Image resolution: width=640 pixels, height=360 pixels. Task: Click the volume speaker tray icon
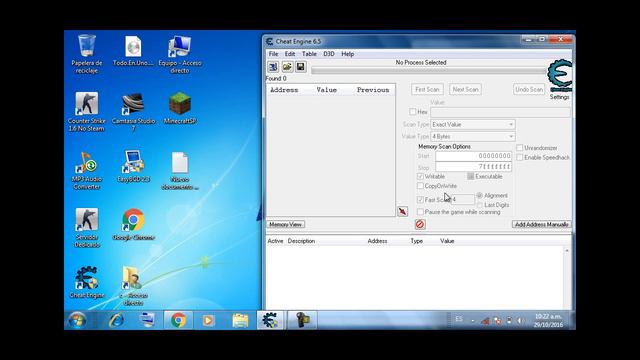point(520,321)
